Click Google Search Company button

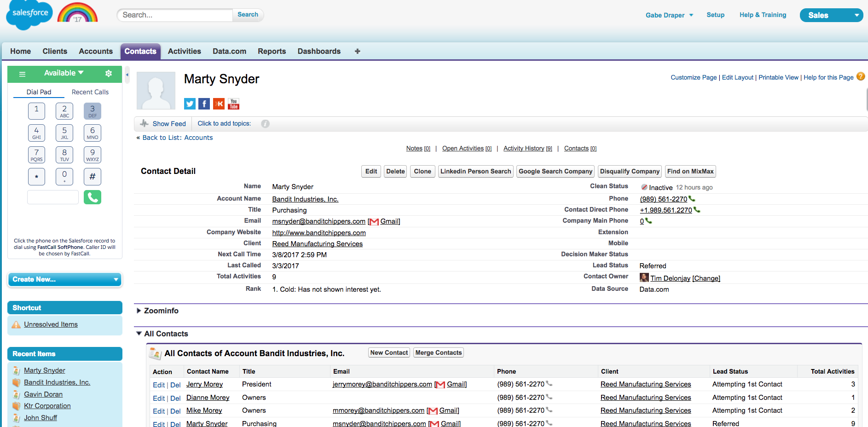coord(556,172)
